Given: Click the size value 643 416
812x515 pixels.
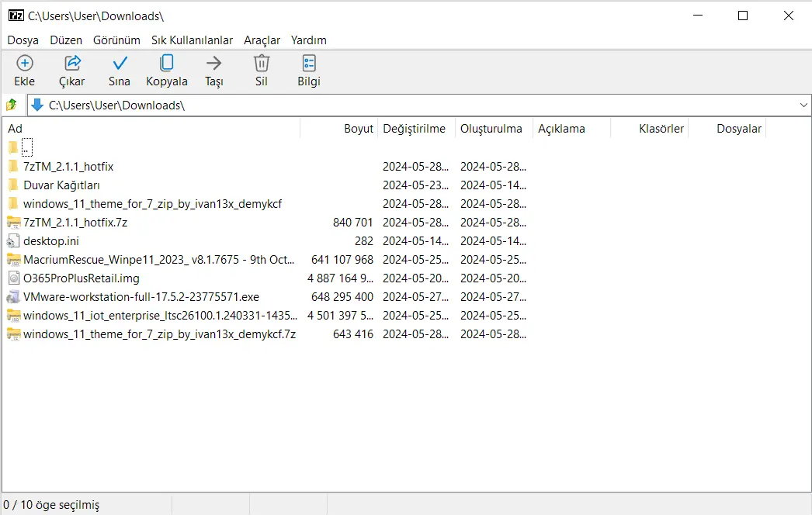Looking at the screenshot, I should [x=352, y=334].
